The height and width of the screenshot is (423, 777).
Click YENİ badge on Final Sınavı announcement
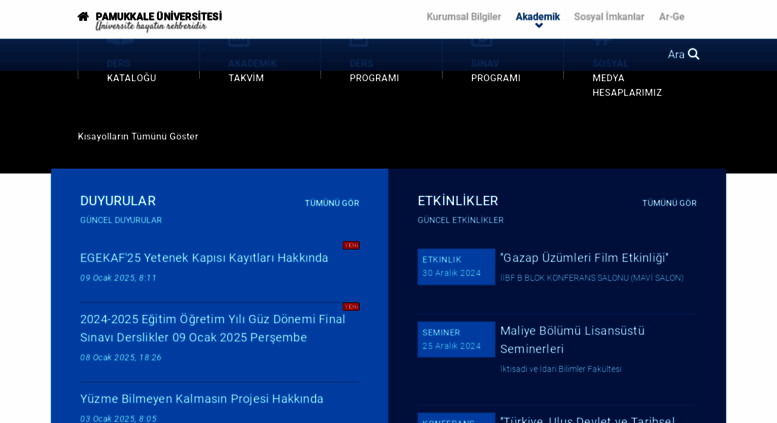click(x=351, y=307)
